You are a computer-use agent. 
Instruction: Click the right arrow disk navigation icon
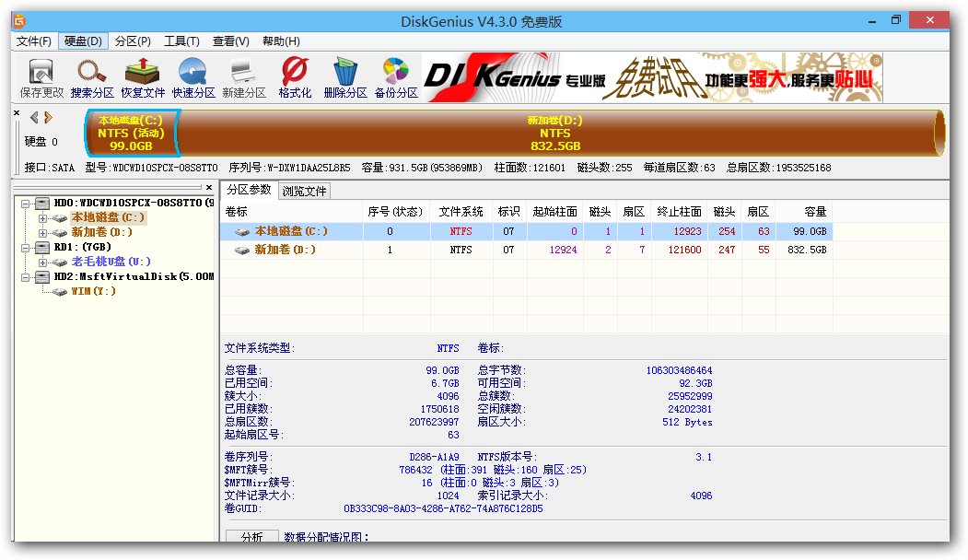click(x=48, y=117)
